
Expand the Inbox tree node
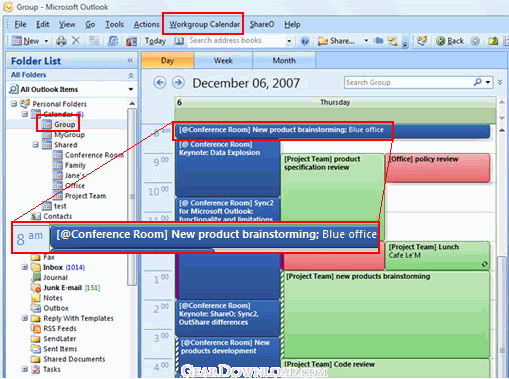pos(25,267)
